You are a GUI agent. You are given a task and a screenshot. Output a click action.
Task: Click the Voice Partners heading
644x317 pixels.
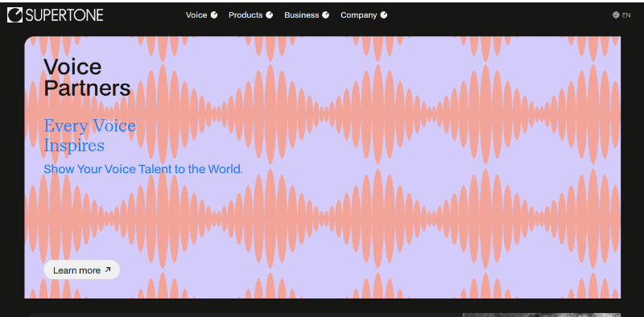tap(87, 77)
